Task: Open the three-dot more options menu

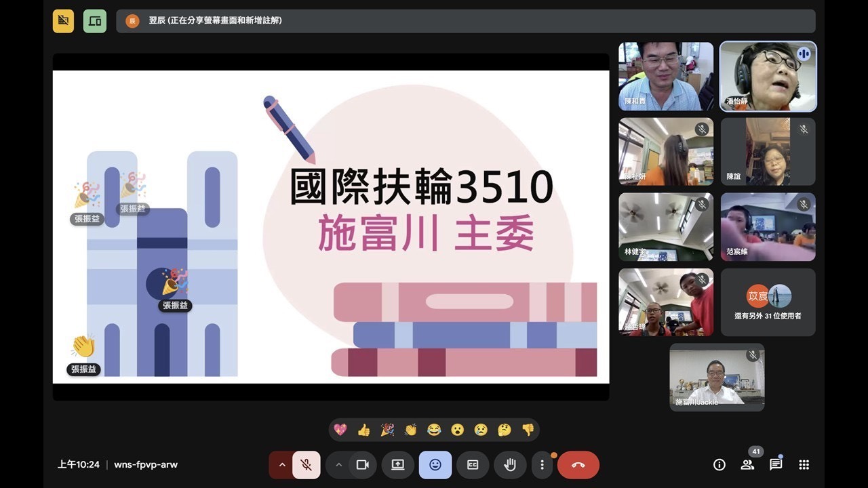Action: tap(542, 465)
